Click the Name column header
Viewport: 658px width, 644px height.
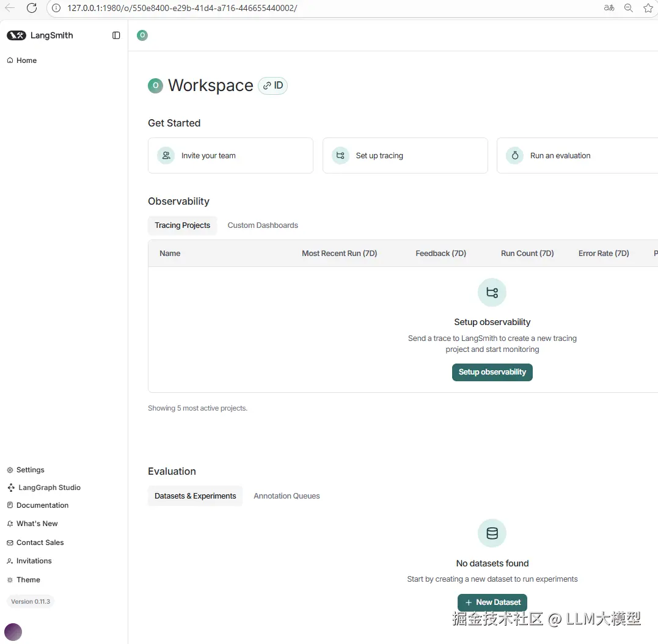170,254
